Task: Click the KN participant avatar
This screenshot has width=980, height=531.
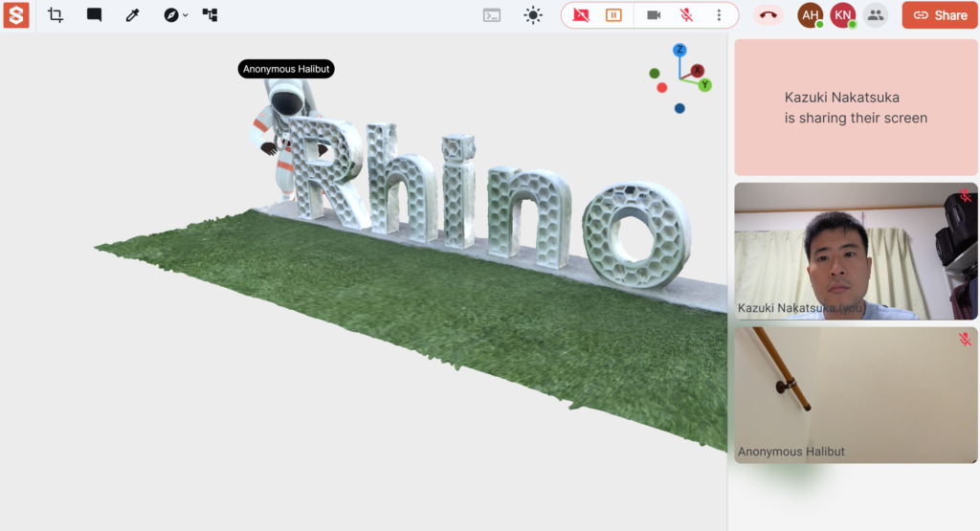Action: [842, 15]
